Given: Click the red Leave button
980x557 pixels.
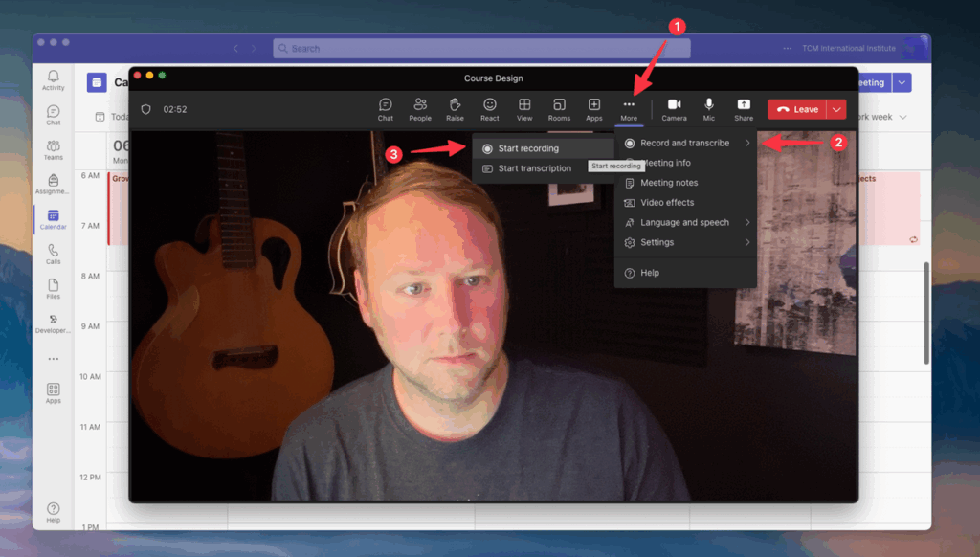Looking at the screenshot, I should (797, 109).
